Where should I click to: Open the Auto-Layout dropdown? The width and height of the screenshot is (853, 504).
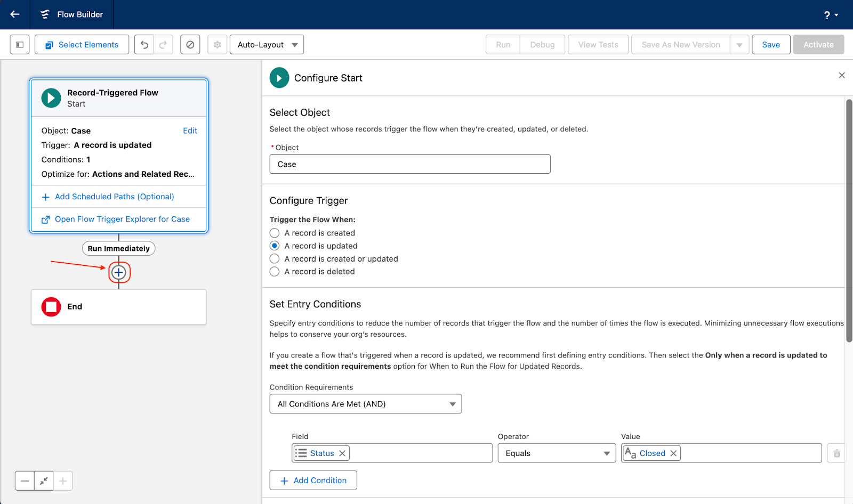coord(267,45)
